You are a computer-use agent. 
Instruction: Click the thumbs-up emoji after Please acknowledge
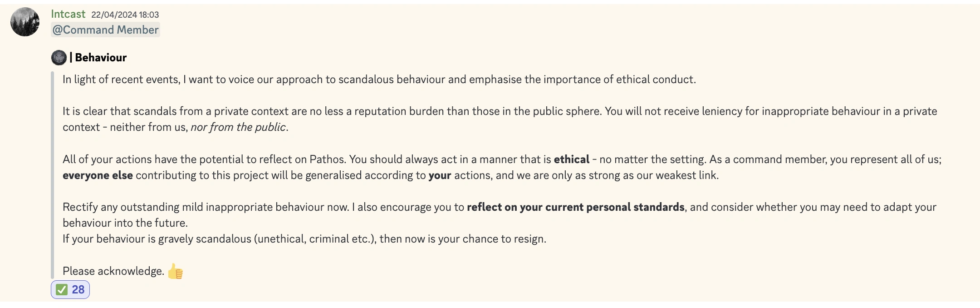pyautogui.click(x=175, y=272)
